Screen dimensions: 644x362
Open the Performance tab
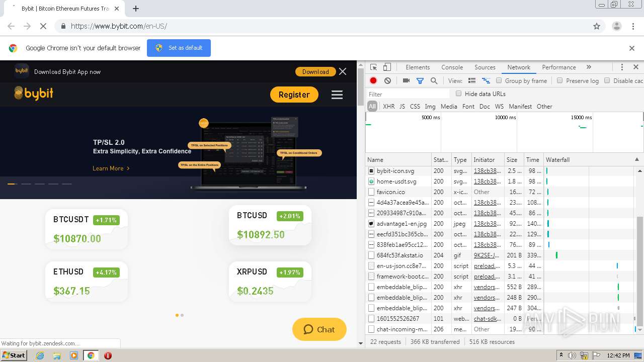tap(559, 67)
